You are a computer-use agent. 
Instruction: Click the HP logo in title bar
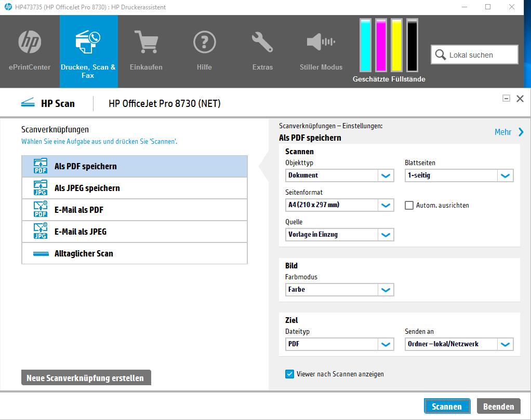pyautogui.click(x=8, y=7)
